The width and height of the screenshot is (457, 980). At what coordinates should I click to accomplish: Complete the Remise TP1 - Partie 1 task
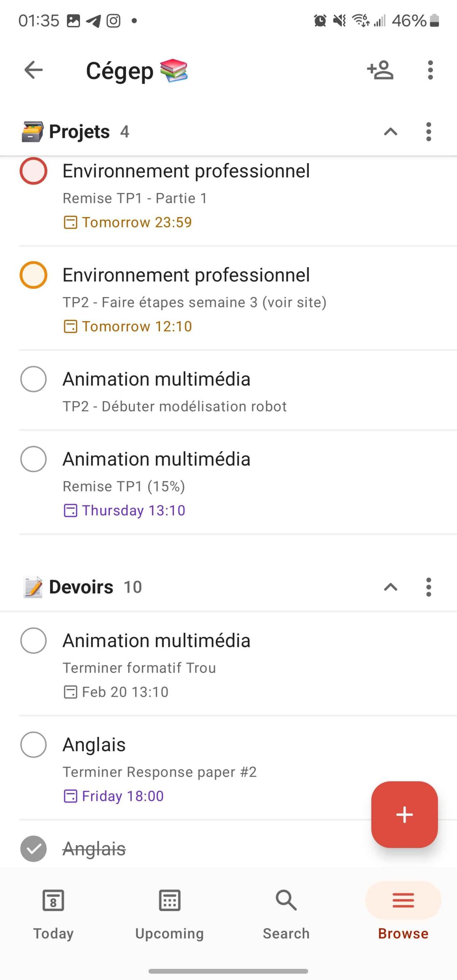tap(34, 171)
